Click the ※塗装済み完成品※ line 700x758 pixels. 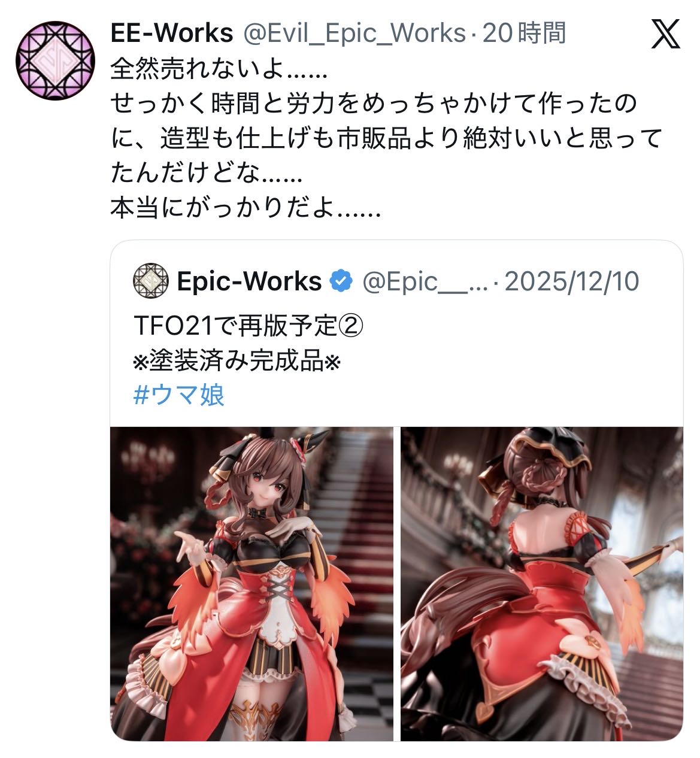point(237,361)
